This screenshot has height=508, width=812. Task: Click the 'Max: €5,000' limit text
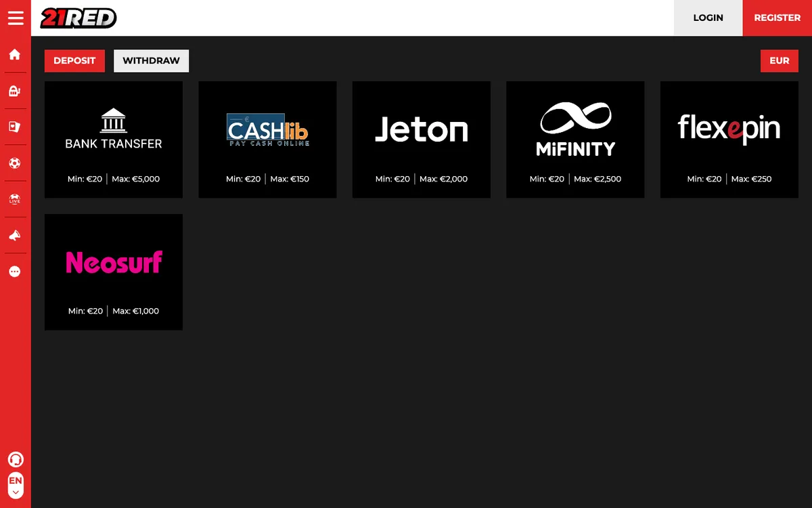tap(136, 179)
